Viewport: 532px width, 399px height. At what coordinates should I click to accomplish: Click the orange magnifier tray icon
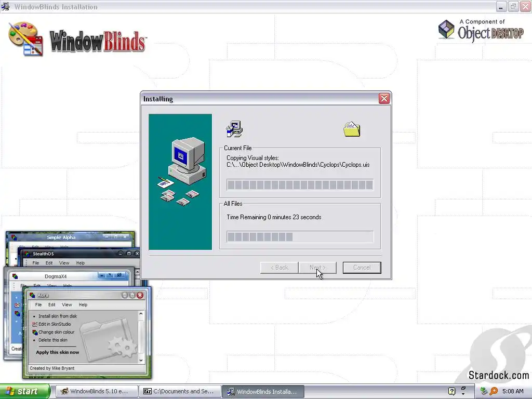point(494,391)
